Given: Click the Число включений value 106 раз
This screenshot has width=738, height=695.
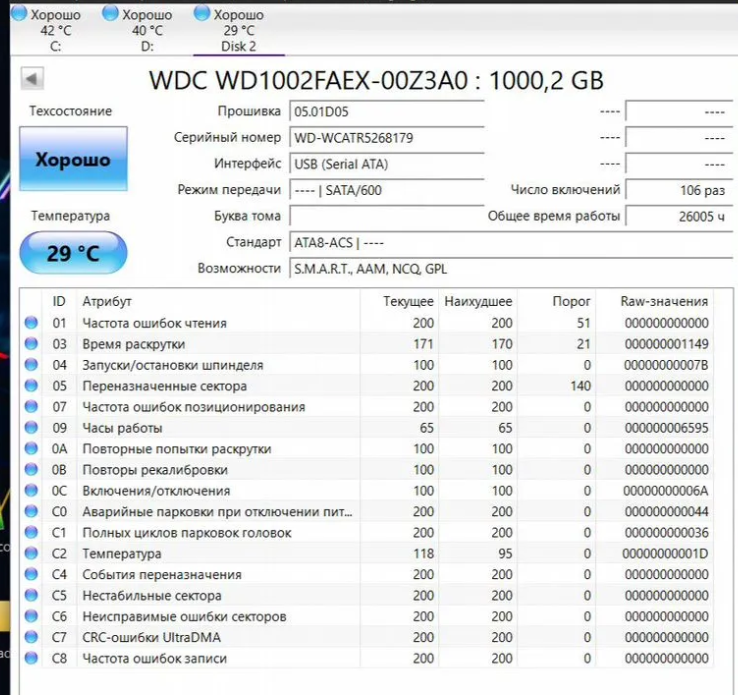Looking at the screenshot, I should point(679,191).
